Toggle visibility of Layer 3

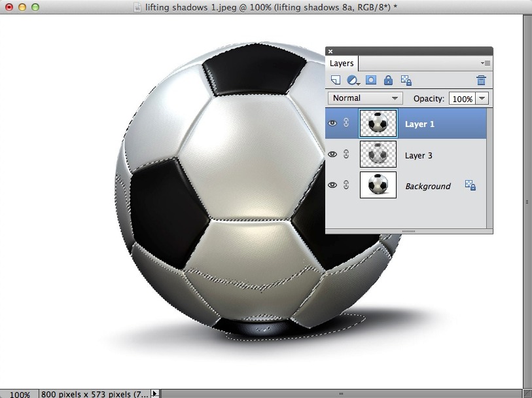(x=332, y=155)
